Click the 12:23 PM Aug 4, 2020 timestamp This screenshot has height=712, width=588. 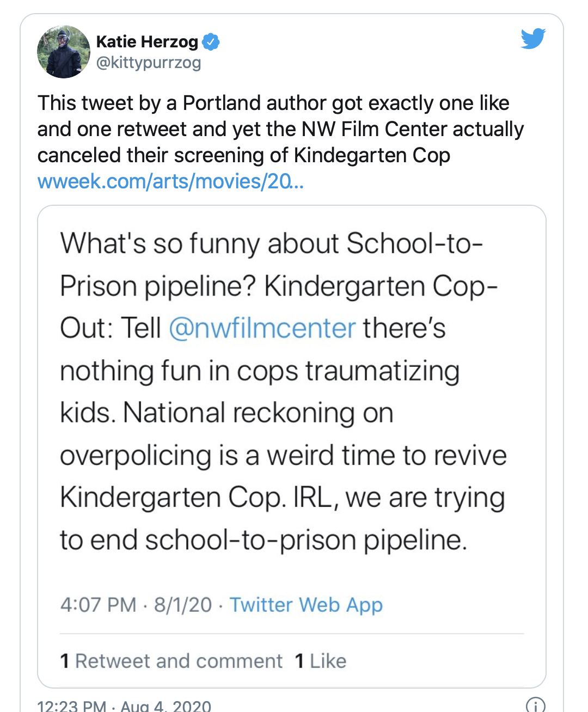(124, 705)
